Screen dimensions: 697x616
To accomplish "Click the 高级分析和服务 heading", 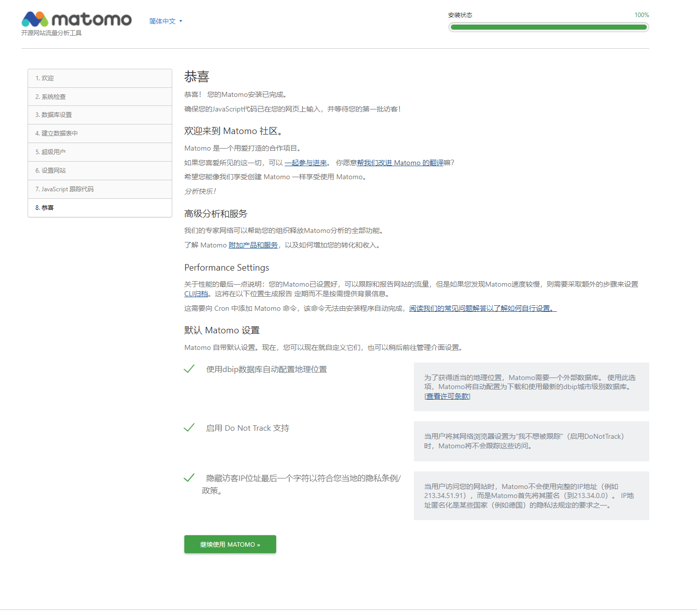I will [x=216, y=214].
